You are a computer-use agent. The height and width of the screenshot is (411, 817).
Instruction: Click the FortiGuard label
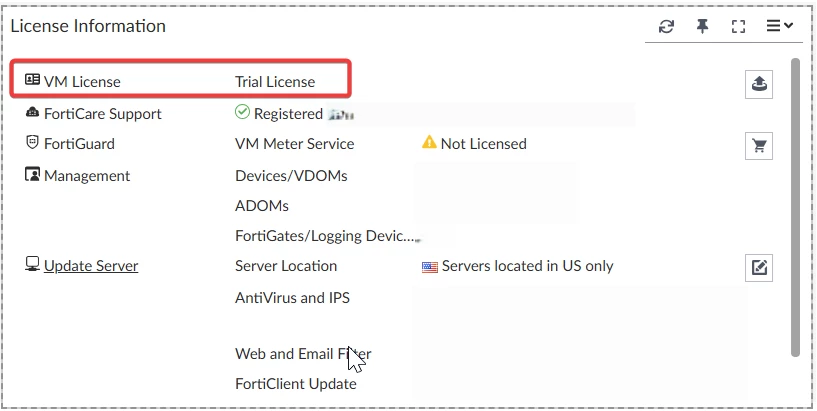click(79, 144)
